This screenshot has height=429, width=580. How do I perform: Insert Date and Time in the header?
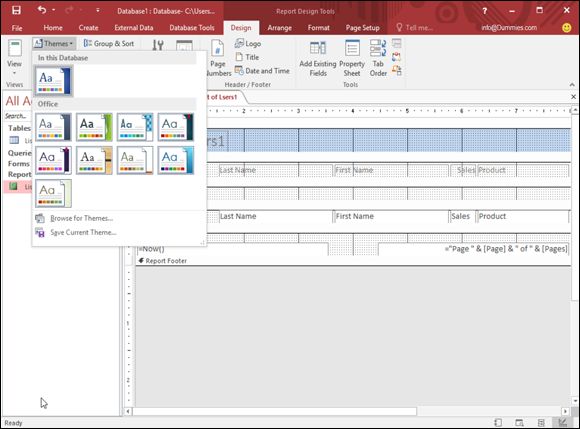coord(262,71)
